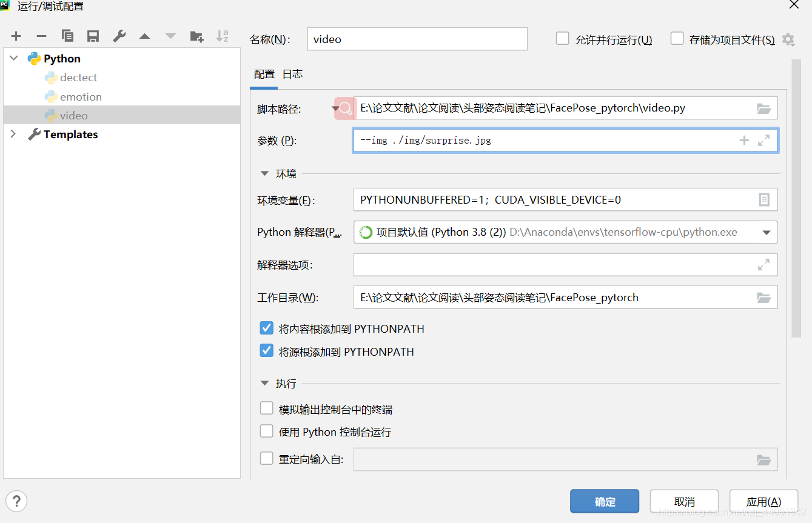Enable 重定向输入自 checkbox
The height and width of the screenshot is (523, 812).
(266, 458)
